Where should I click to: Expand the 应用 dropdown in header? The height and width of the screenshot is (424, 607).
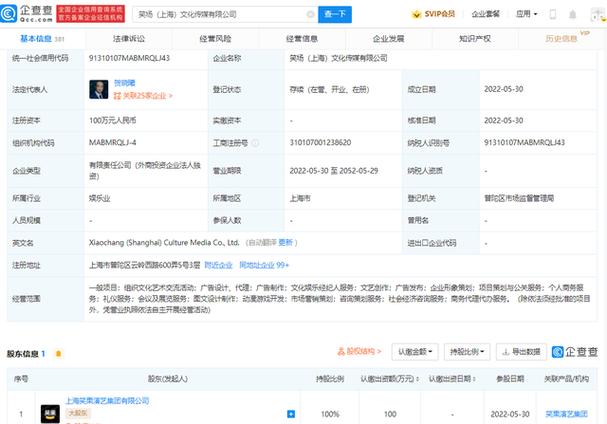[x=526, y=14]
